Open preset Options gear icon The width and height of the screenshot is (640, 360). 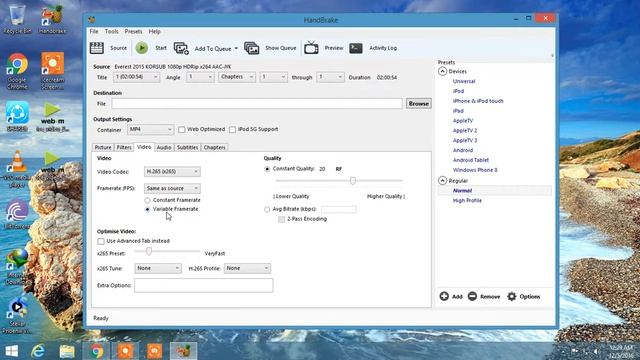coord(512,296)
